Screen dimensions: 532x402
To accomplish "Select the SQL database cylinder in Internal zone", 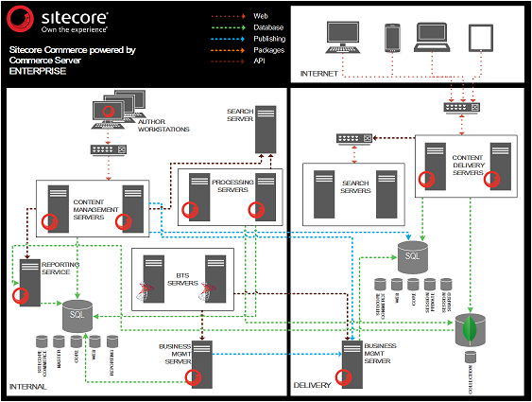I will (x=77, y=316).
